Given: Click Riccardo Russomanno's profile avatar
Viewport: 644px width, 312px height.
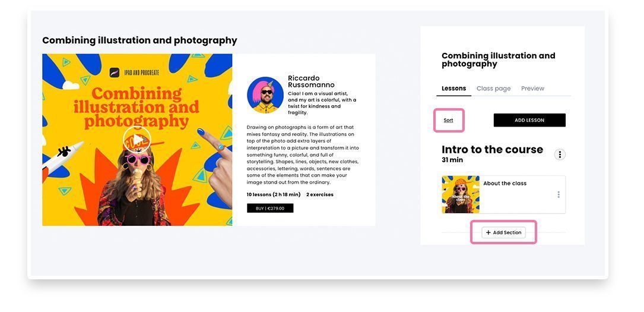Looking at the screenshot, I should click(265, 95).
